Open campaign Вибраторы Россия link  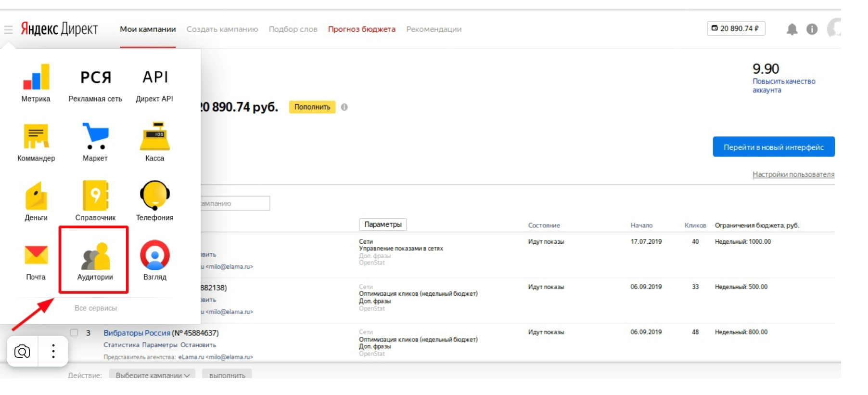click(x=137, y=333)
